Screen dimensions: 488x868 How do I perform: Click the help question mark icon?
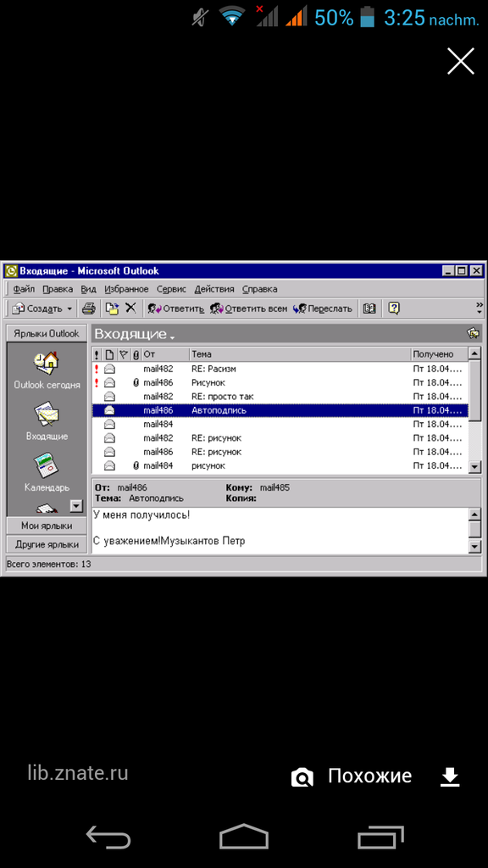point(394,309)
